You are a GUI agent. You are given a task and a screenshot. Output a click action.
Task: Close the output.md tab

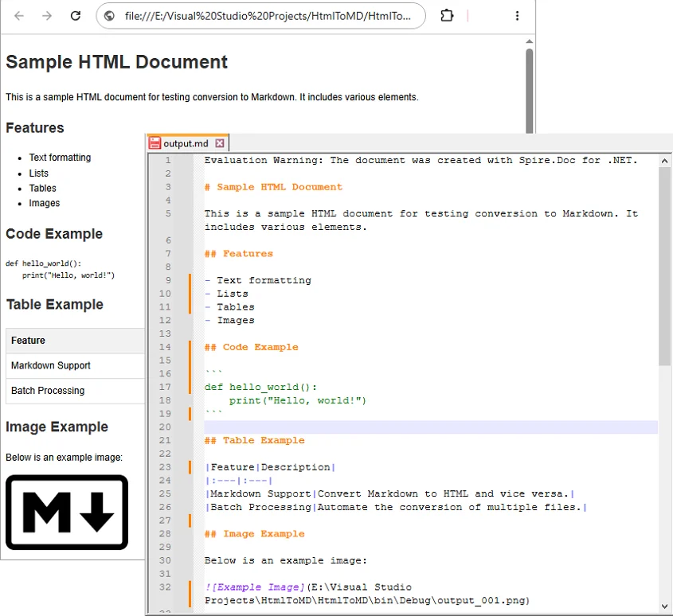tap(220, 143)
